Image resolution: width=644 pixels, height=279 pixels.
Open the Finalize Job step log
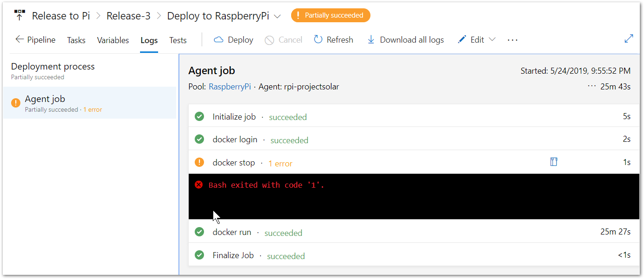click(414, 255)
